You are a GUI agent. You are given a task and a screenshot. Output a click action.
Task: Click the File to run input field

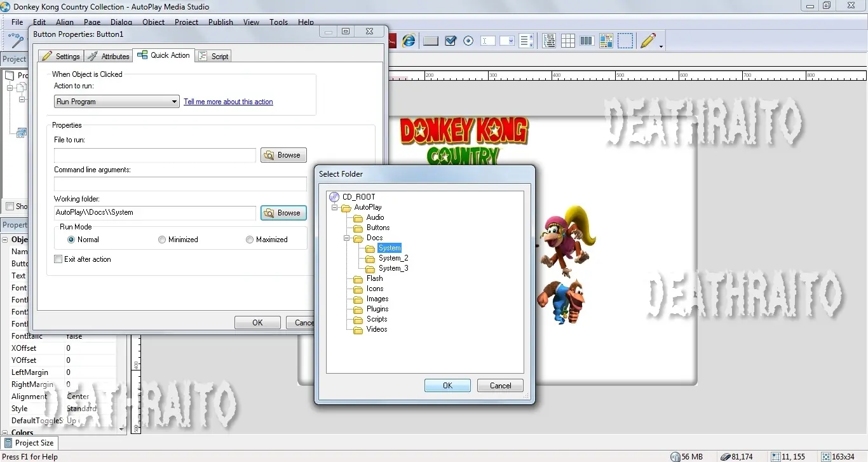click(x=155, y=155)
